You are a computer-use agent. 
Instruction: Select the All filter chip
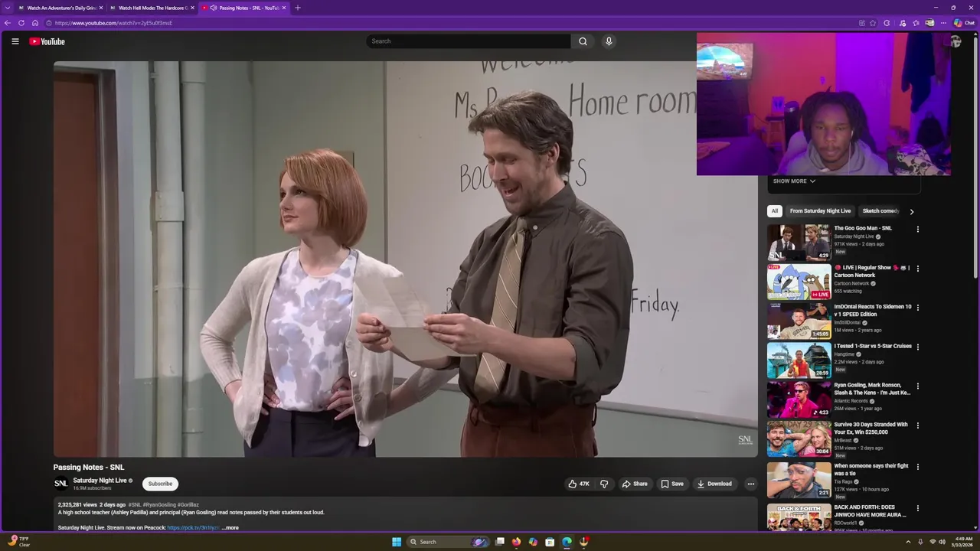(x=775, y=211)
